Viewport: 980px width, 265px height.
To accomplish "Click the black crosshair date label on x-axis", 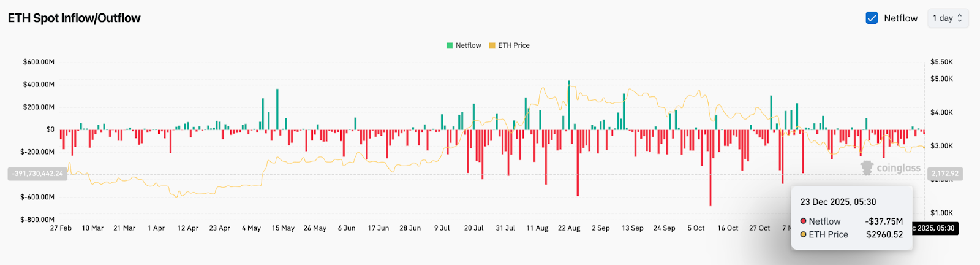I will click(x=935, y=228).
